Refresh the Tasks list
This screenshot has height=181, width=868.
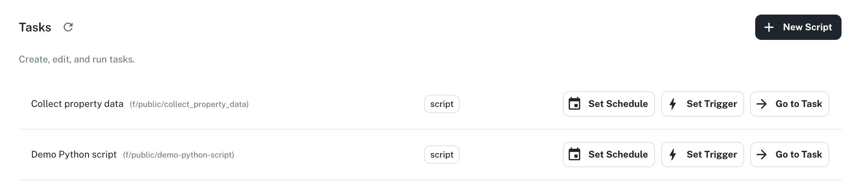[68, 27]
